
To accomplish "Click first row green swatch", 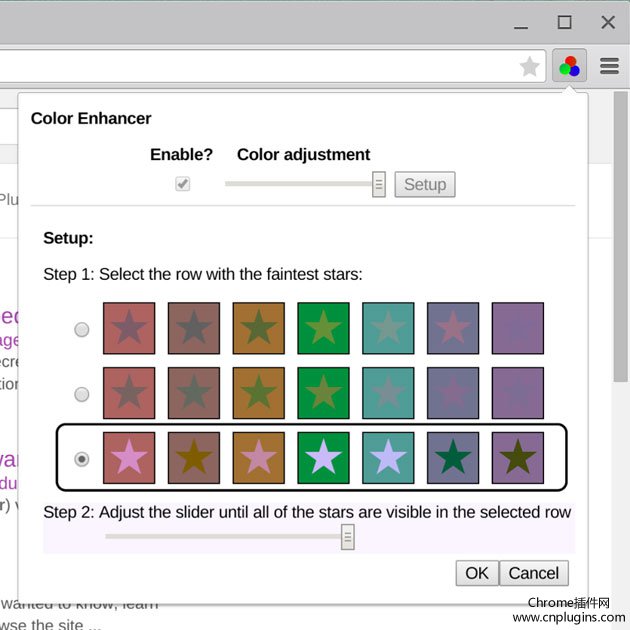I will click(323, 328).
